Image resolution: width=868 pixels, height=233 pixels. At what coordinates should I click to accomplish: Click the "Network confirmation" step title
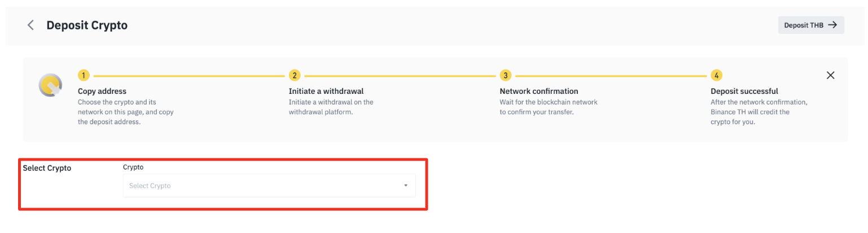539,91
